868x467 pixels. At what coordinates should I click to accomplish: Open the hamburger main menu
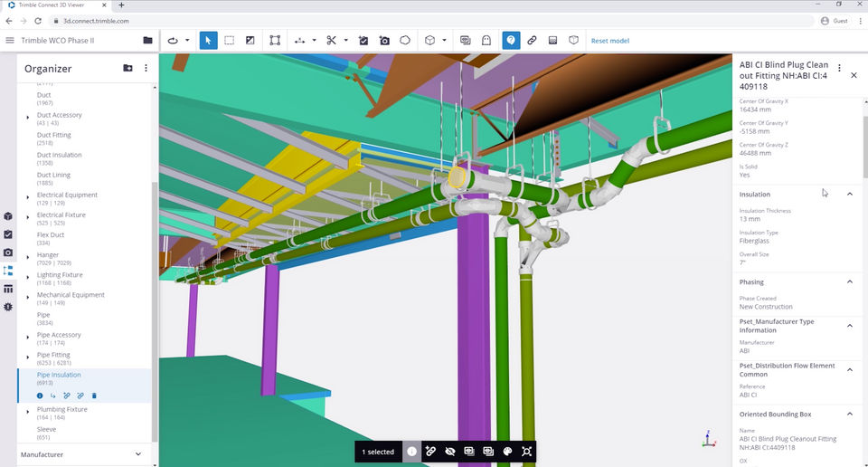(x=10, y=41)
